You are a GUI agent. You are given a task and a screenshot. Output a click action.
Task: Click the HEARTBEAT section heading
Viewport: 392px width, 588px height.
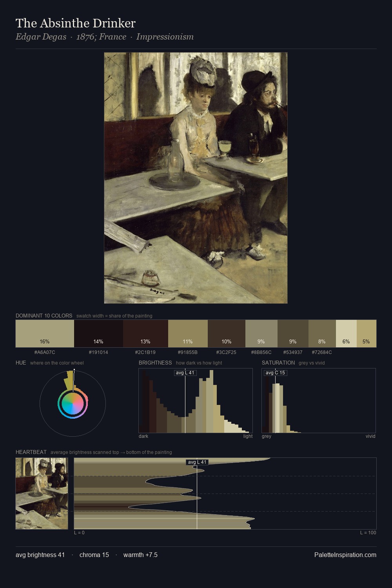[x=31, y=452]
